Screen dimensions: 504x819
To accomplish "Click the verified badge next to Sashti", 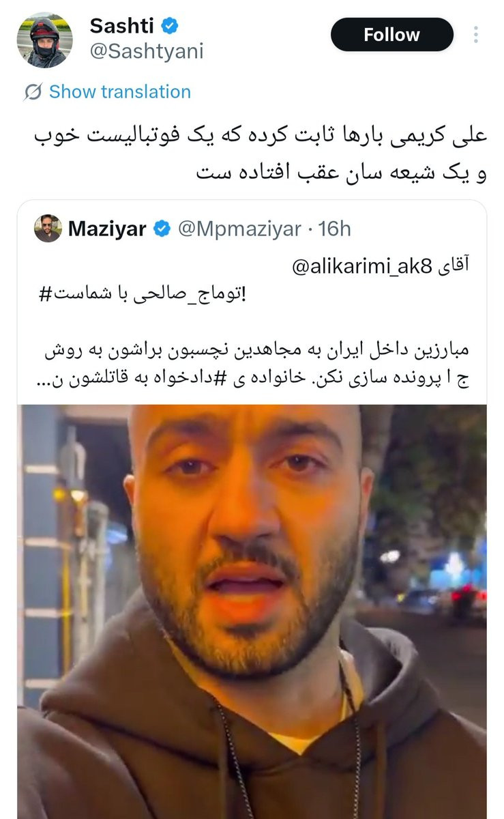I will pyautogui.click(x=170, y=26).
